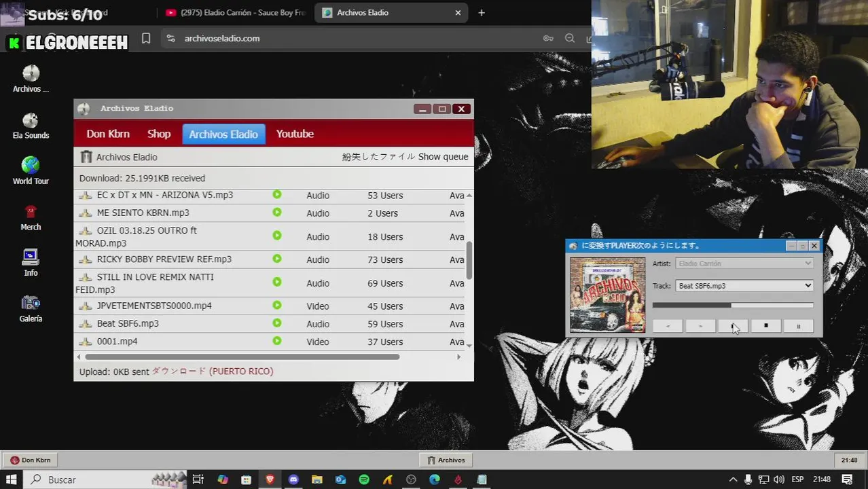Switch to Eladio Carrión Sauce Boy browser tab
868x489 pixels.
[x=236, y=12]
